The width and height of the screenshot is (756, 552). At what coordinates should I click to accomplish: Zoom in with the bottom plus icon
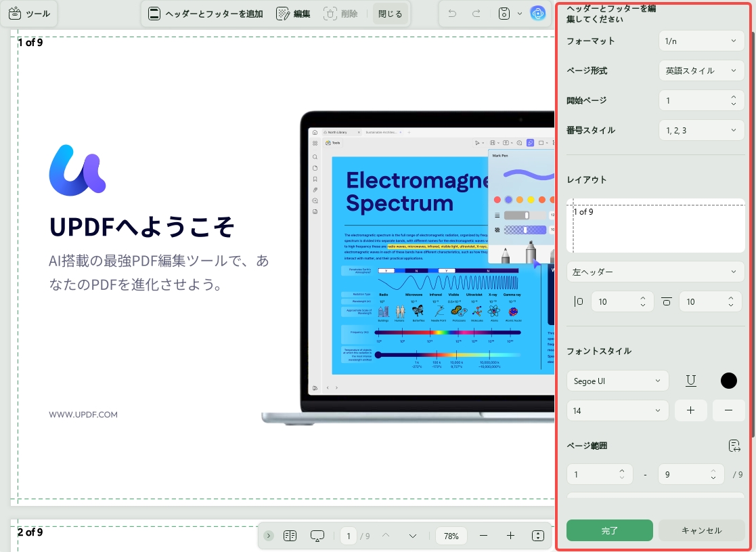click(x=510, y=536)
